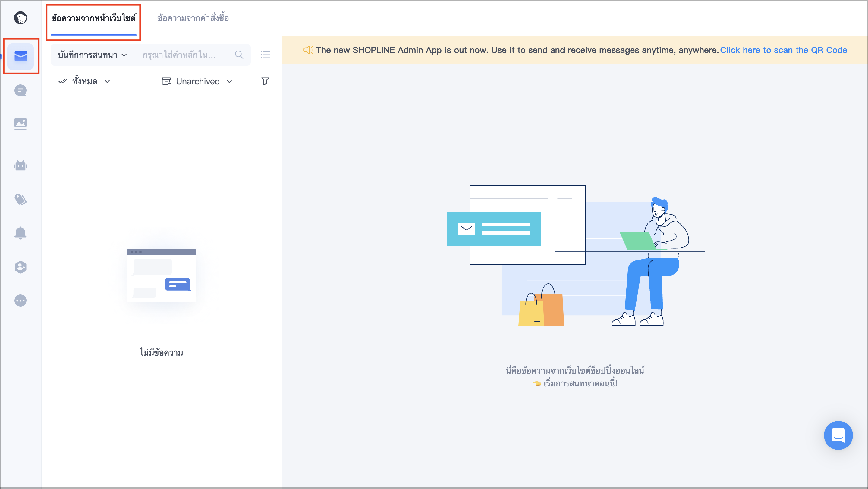Switch to ข้อความจากหน้าเว็บไซต์ tab
Image resolution: width=868 pixels, height=489 pixels.
click(94, 18)
